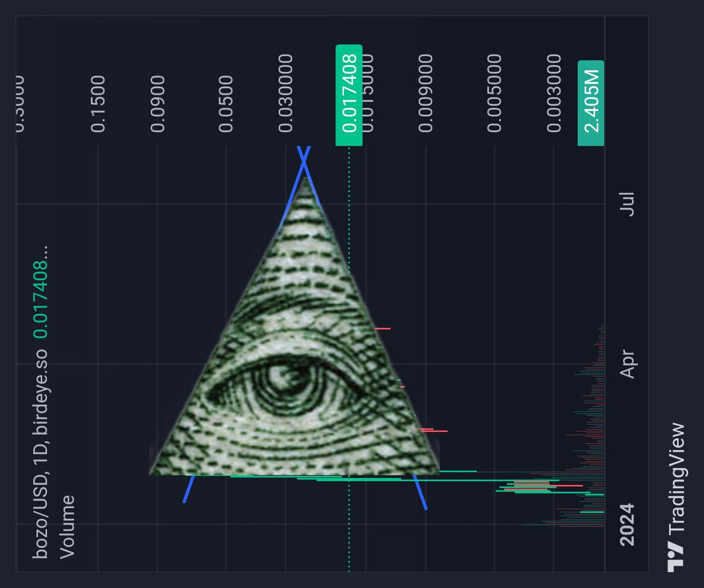Click the 0.030000 price axis label
The width and height of the screenshot is (704, 588).
pos(286,94)
